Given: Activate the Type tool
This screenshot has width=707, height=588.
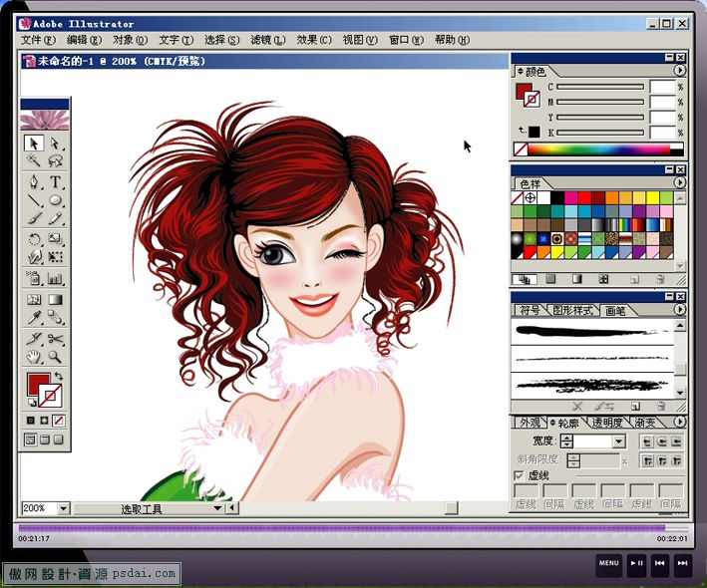Looking at the screenshot, I should [56, 181].
